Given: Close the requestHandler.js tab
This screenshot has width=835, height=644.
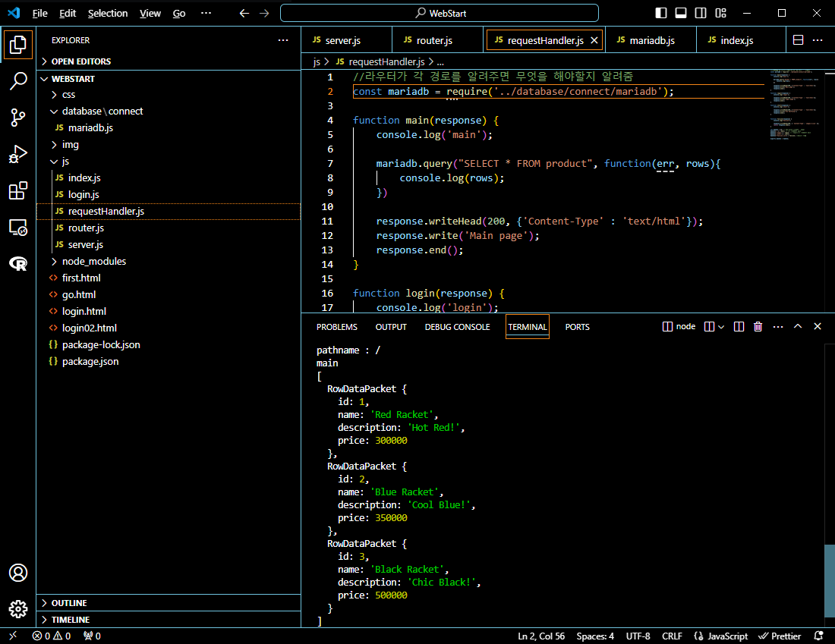Looking at the screenshot, I should [x=594, y=40].
